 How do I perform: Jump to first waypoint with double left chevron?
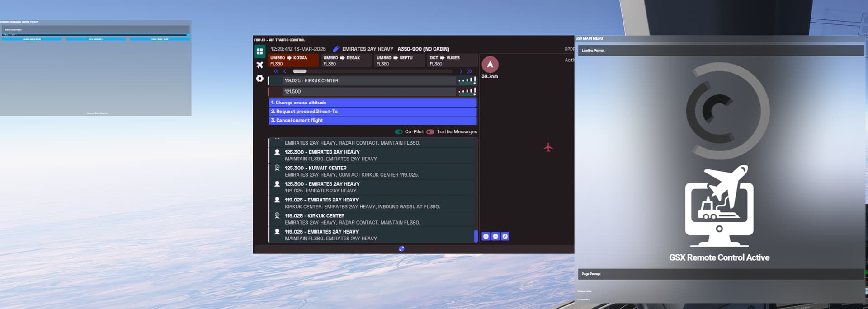[276, 71]
